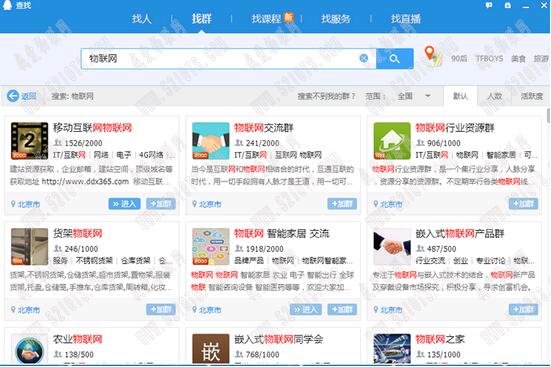Open 物联网 智能家居 交流 title
The image size is (551, 367).
[x=282, y=233]
